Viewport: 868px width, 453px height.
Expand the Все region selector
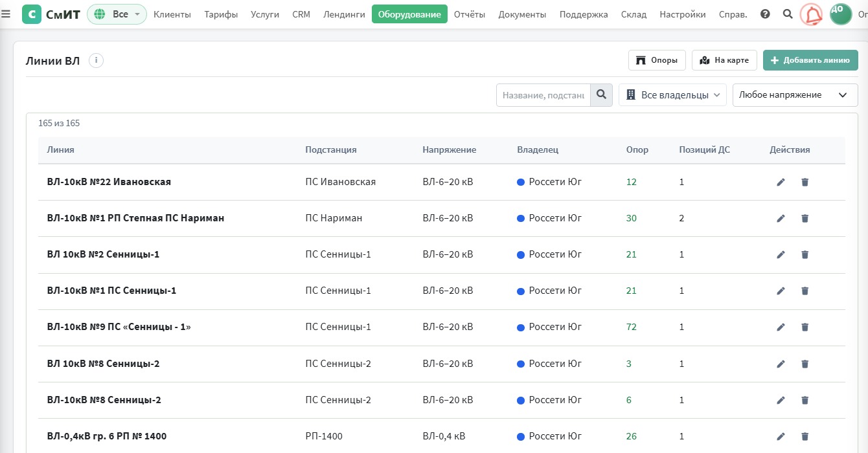pyautogui.click(x=117, y=14)
